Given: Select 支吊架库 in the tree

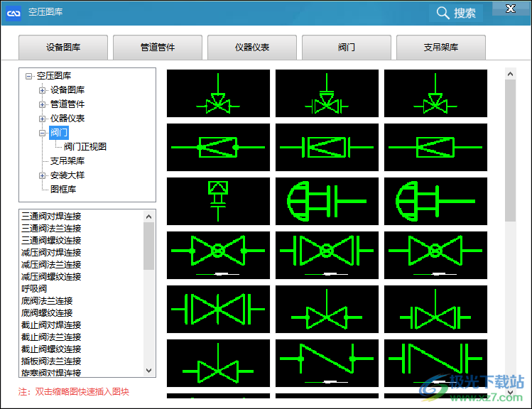Looking at the screenshot, I should [67, 161].
